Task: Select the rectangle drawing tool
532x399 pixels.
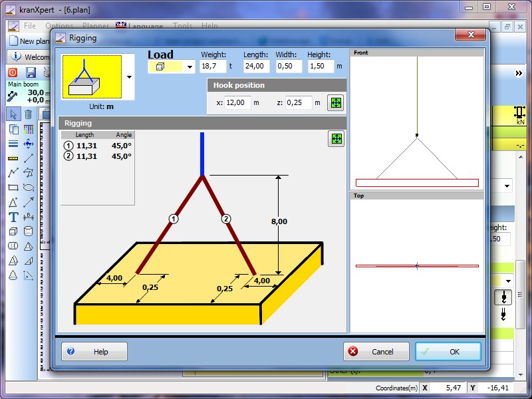Action: [13, 188]
